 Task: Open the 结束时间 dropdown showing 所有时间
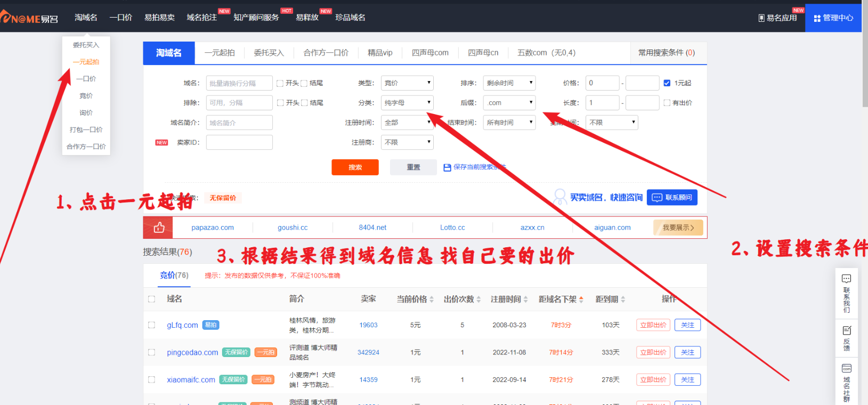pos(509,123)
